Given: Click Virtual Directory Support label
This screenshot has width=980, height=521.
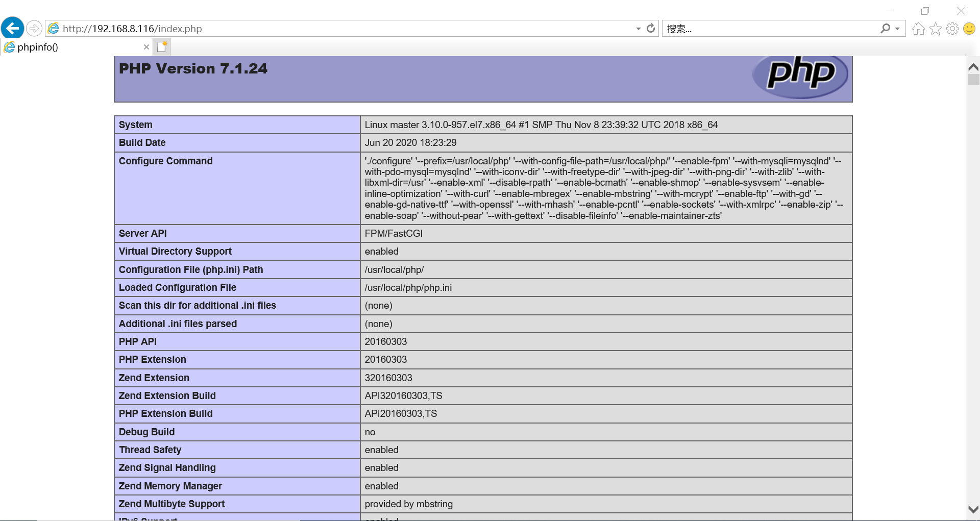Looking at the screenshot, I should [x=175, y=251].
